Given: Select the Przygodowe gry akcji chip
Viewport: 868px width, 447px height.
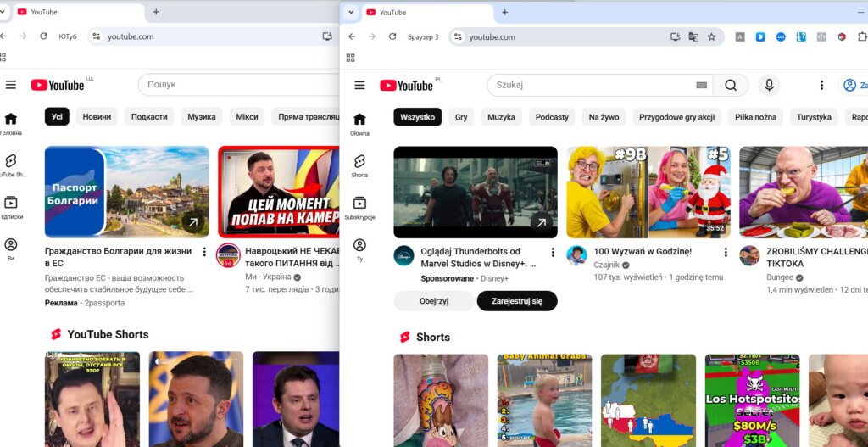Looking at the screenshot, I should point(676,117).
